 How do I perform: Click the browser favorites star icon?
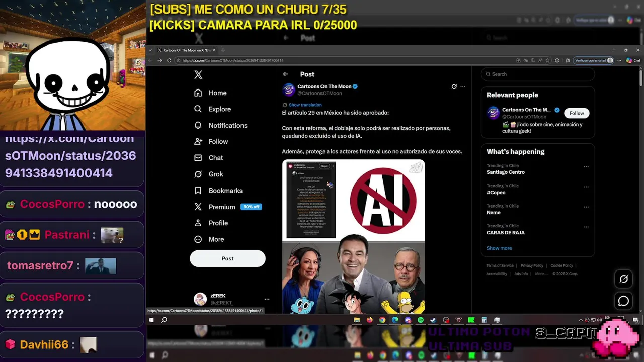click(x=548, y=60)
